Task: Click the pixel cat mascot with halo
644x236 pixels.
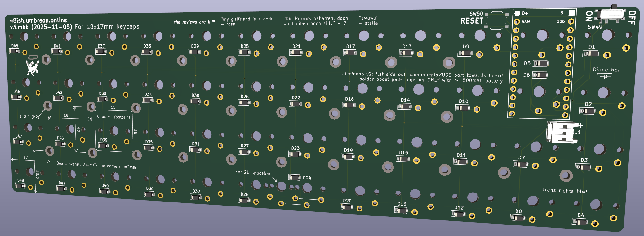Action: (32, 66)
